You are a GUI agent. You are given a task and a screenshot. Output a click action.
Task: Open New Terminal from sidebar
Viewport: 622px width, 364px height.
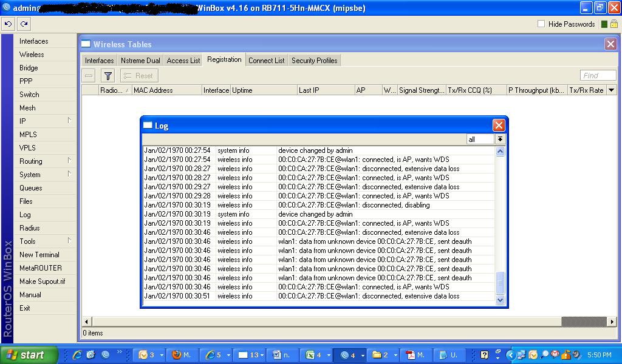39,255
